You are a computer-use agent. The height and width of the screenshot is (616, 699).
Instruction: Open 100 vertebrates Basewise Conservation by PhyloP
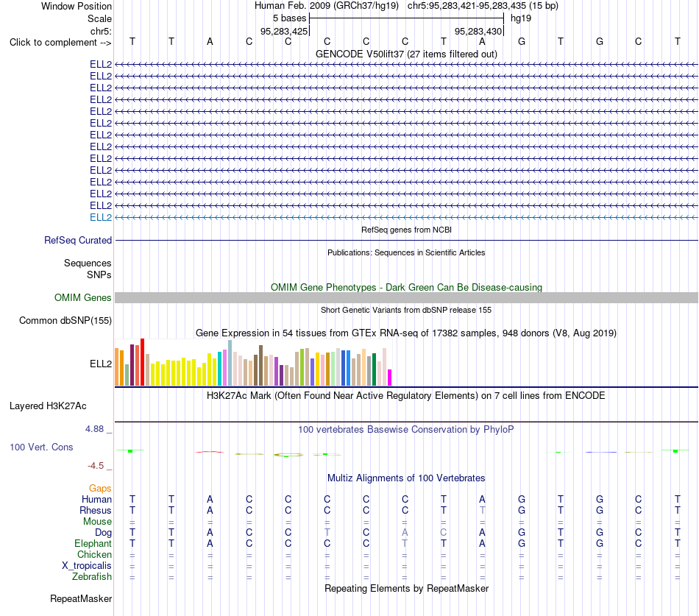coord(406,430)
